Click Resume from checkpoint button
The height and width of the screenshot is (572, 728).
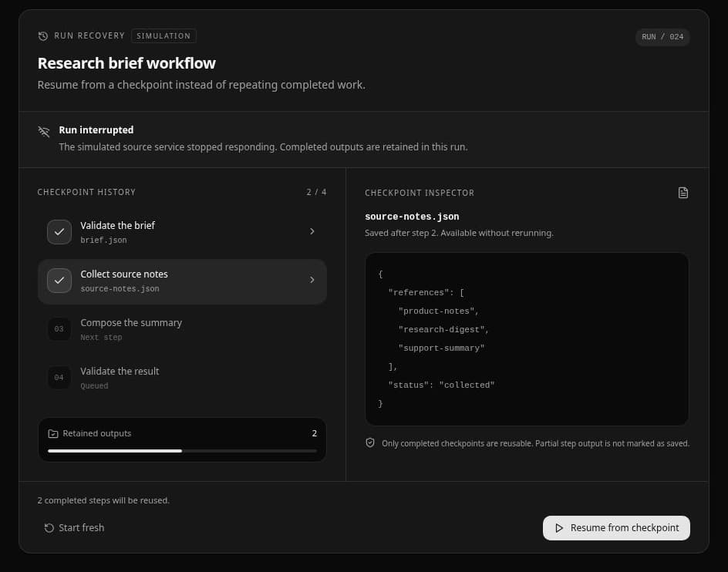pos(616,528)
